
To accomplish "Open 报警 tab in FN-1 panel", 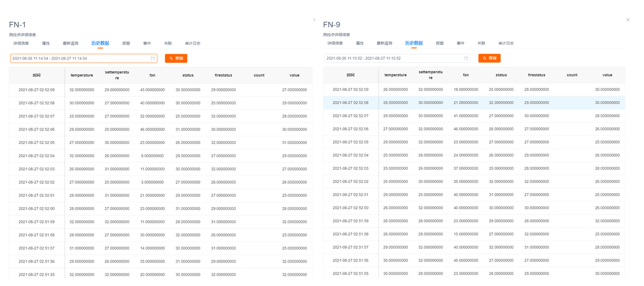I will [126, 43].
